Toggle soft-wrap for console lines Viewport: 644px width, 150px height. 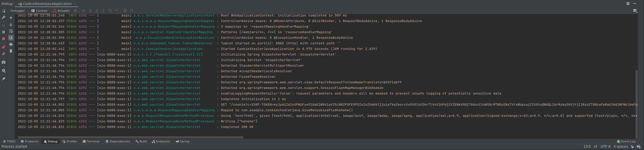tap(11, 31)
